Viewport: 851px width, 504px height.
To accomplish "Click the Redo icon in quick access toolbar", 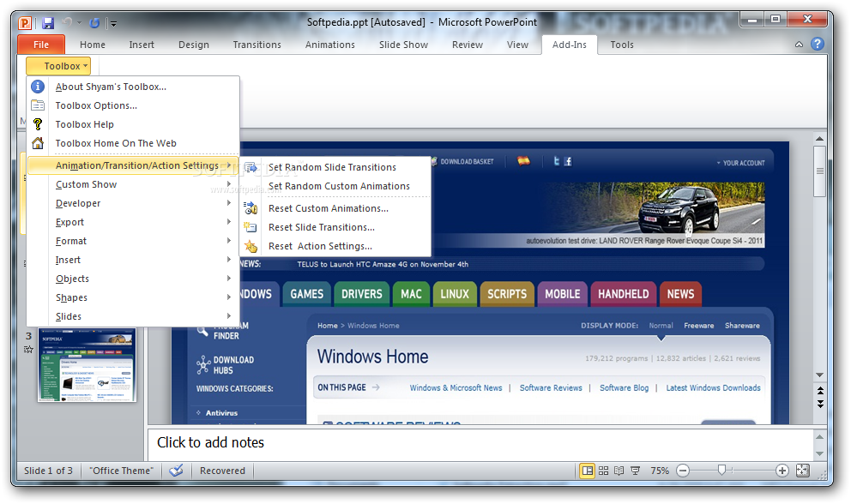I will [94, 23].
